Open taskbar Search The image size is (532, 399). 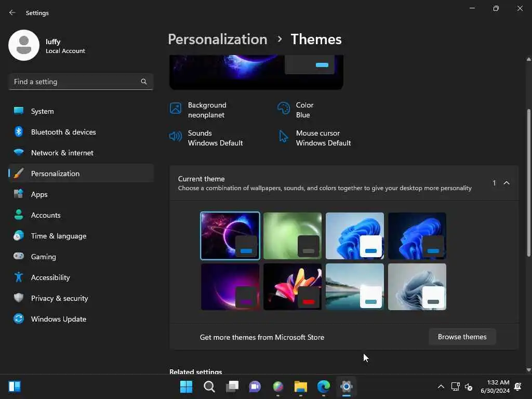[x=209, y=387]
